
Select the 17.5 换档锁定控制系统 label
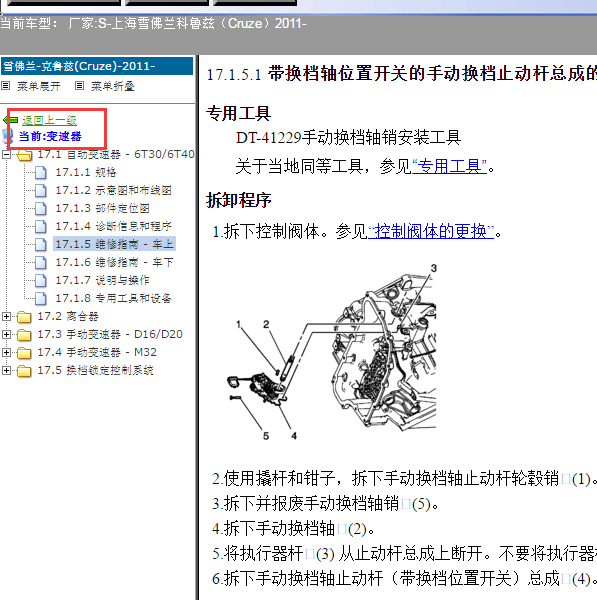coord(96,370)
